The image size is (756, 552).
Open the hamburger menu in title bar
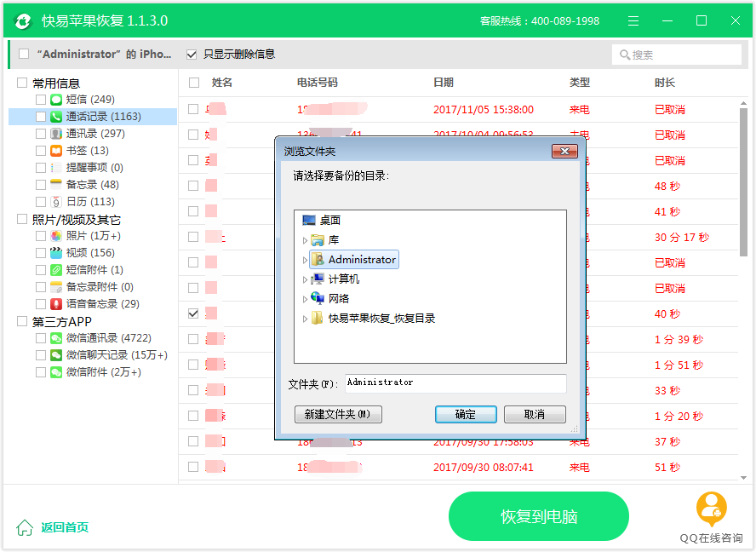tap(633, 20)
